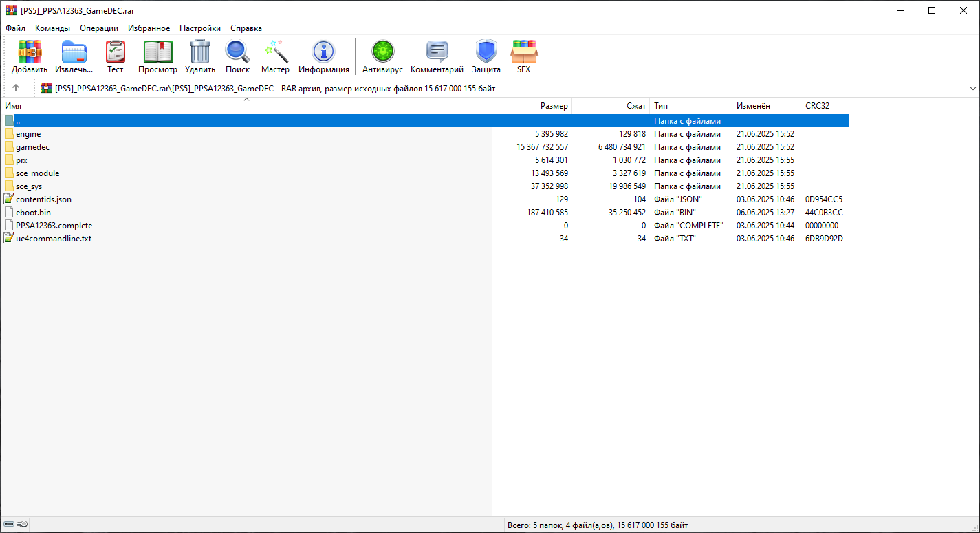Click packed size 6 480 734 921
The image size is (980, 533).
[x=622, y=147]
